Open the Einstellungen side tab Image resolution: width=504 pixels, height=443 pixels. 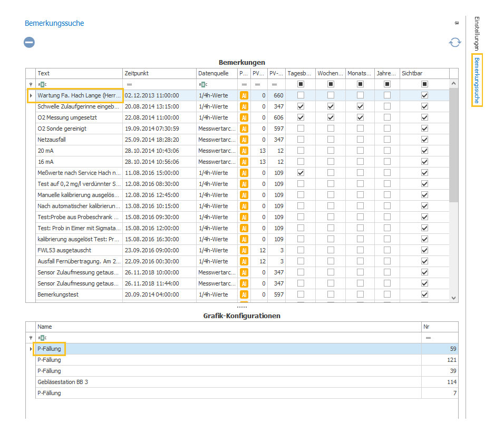click(x=477, y=34)
